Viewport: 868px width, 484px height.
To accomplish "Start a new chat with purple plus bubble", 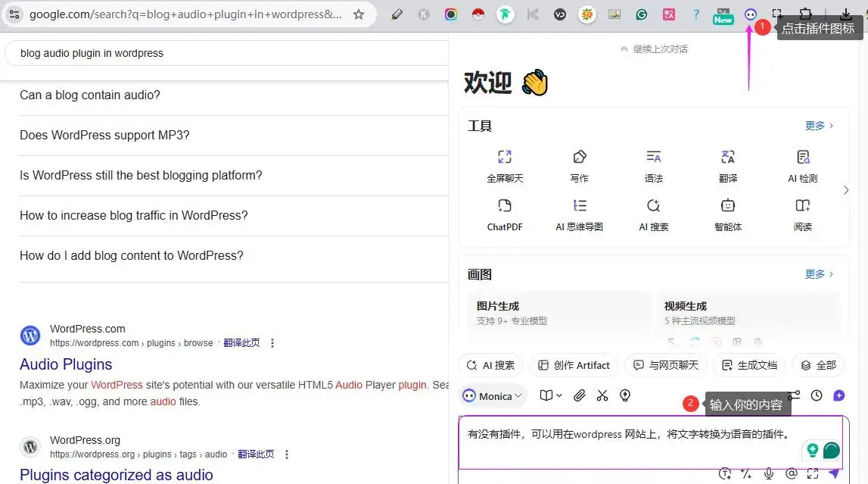I will 839,395.
